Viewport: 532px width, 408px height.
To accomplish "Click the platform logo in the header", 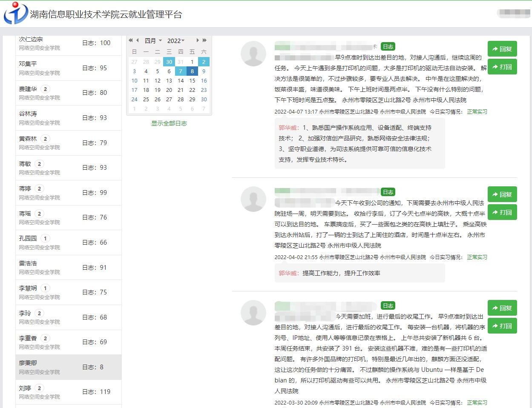I will tap(15, 14).
